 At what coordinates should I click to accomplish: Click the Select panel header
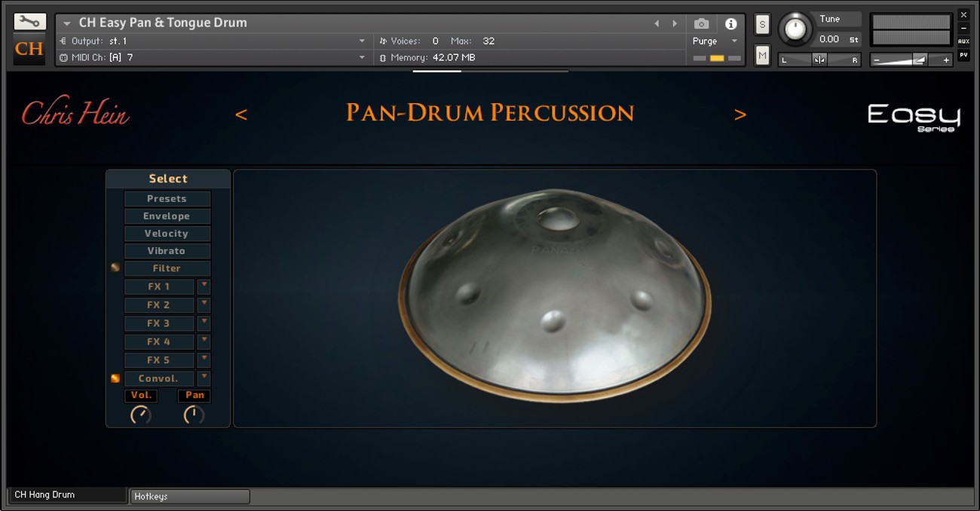point(168,179)
